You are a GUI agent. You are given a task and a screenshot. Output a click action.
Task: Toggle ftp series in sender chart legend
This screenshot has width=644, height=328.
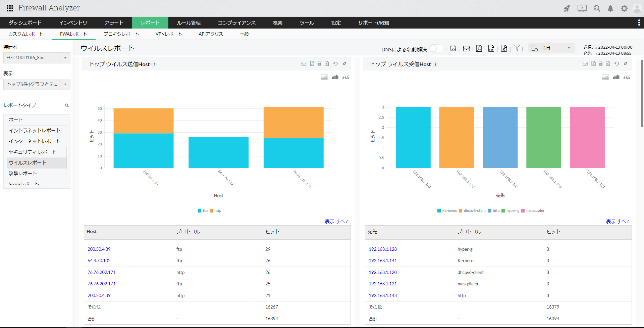[x=203, y=211]
